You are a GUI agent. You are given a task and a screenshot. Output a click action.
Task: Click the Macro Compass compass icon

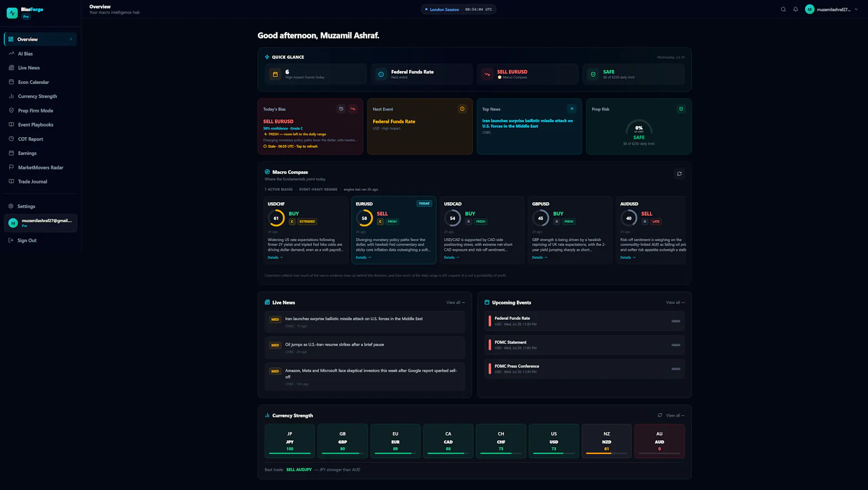click(x=267, y=172)
